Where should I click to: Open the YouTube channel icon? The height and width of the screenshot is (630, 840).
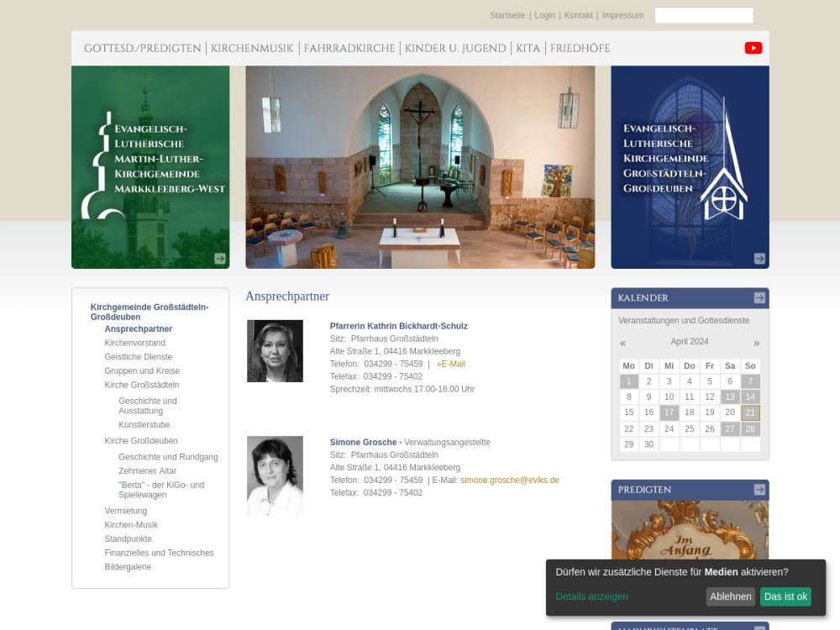pos(753,48)
